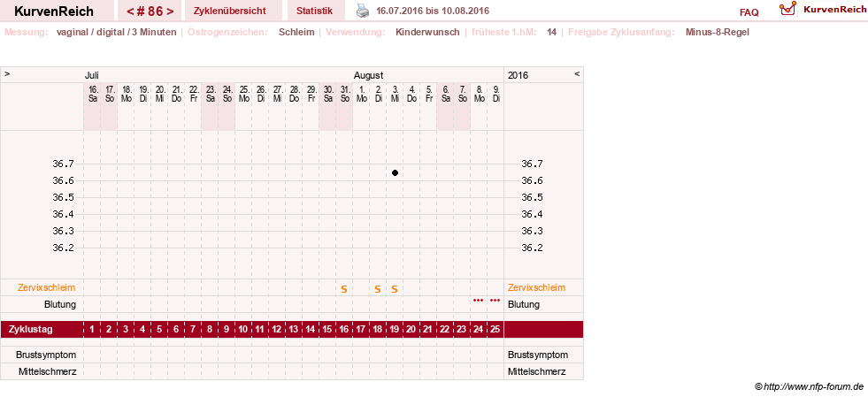Click the date header 31. So

344,94
